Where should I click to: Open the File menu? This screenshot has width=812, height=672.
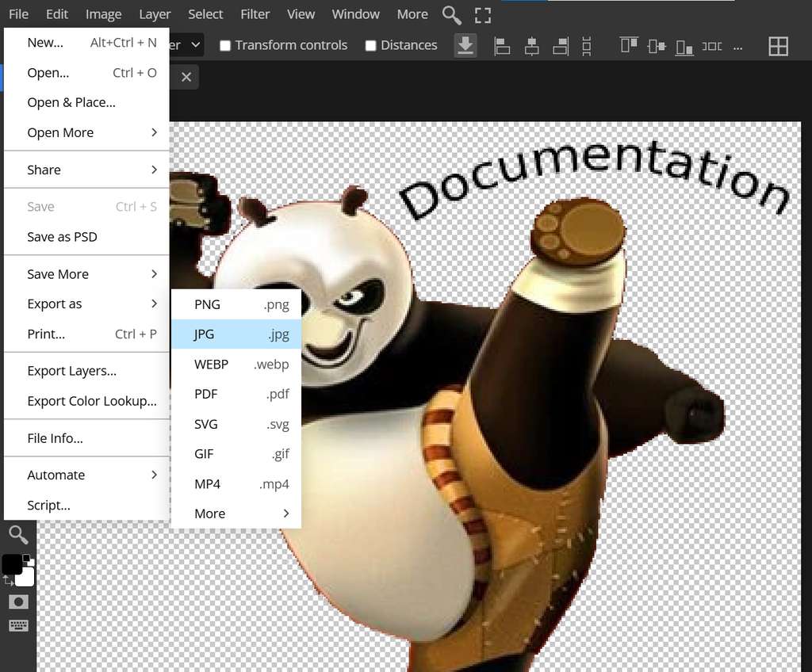tap(19, 14)
